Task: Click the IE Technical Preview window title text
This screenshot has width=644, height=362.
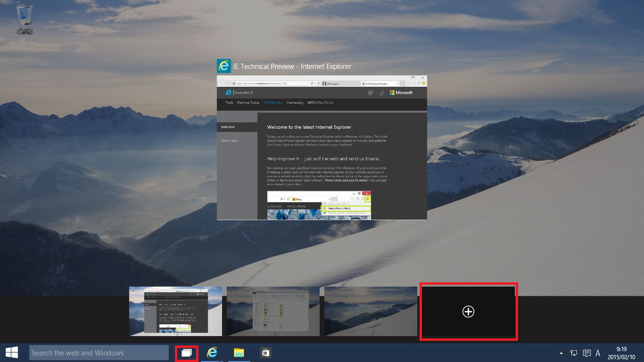Action: 292,66
